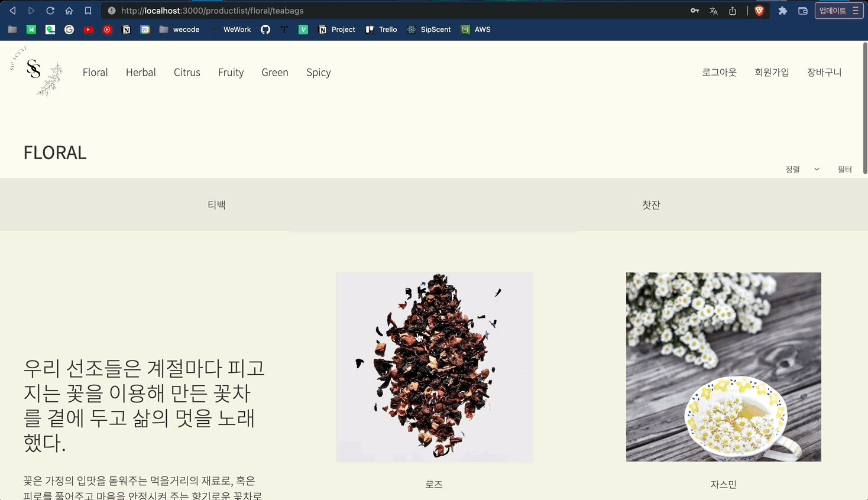Open the wecode bookmark folder
Image resolution: width=868 pixels, height=500 pixels.
pos(179,30)
